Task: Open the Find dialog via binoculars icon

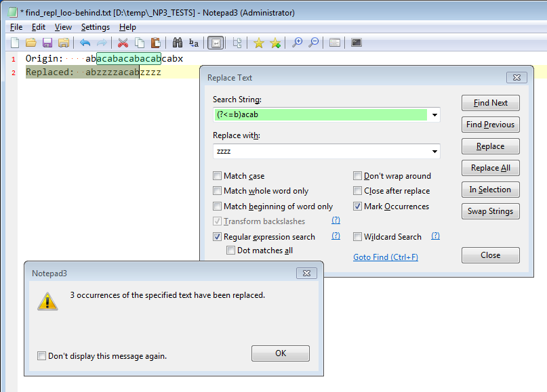Action: pos(178,42)
